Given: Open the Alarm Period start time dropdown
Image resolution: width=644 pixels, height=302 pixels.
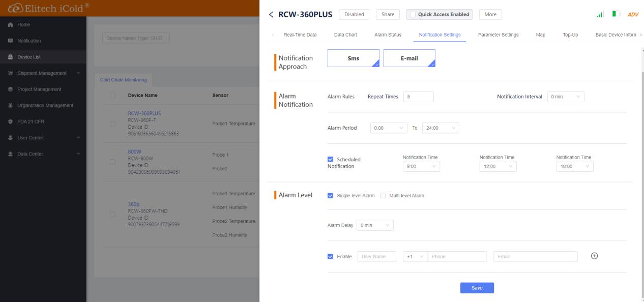Looking at the screenshot, I should coord(389,128).
